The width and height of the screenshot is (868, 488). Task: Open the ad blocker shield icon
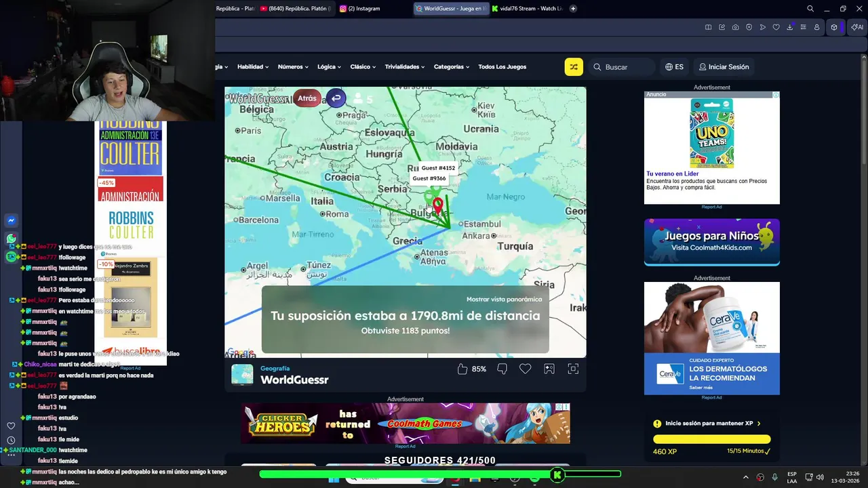click(x=749, y=27)
